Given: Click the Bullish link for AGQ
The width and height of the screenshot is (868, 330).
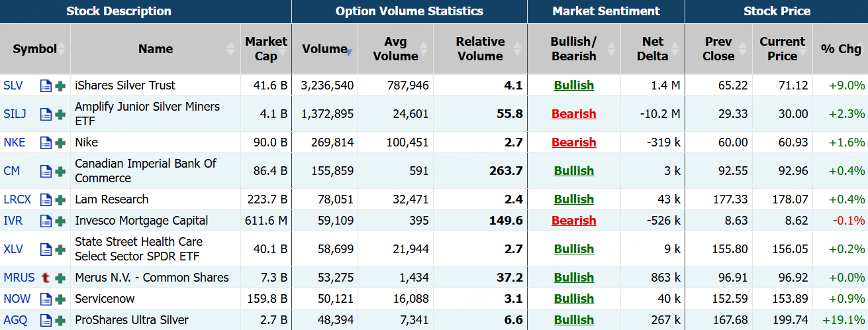Looking at the screenshot, I should point(574,320).
